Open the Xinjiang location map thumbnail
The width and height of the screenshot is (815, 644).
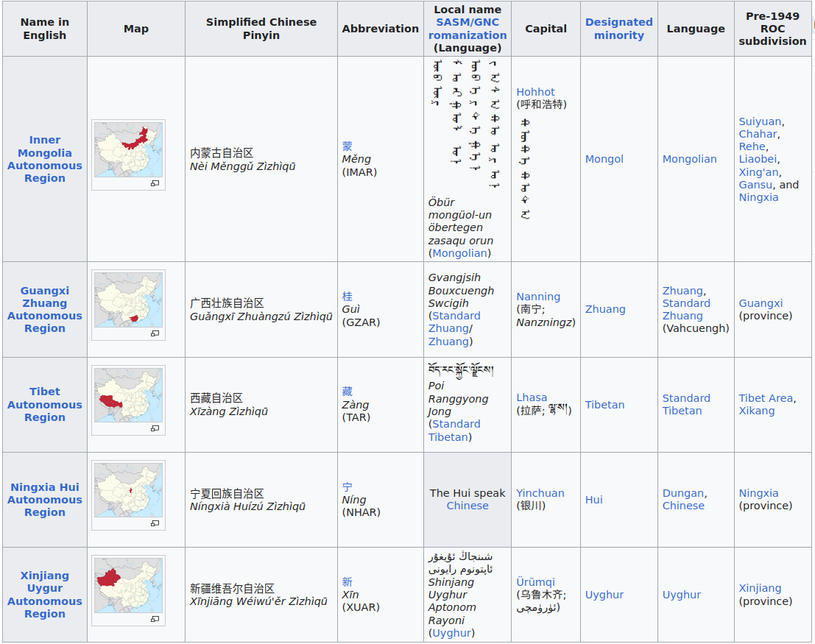tap(128, 586)
